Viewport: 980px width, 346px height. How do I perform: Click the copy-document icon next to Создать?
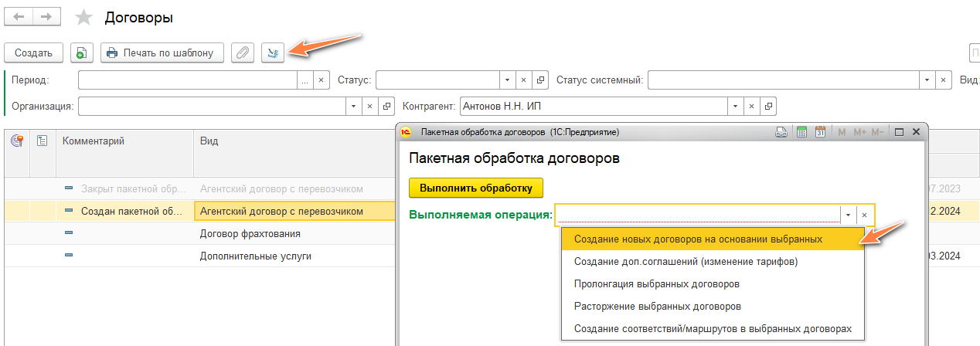82,53
